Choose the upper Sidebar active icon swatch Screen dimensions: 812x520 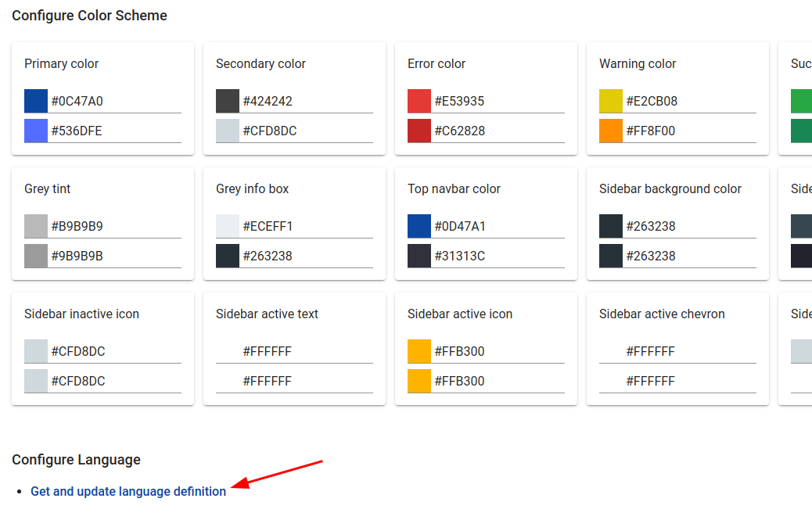coord(419,351)
